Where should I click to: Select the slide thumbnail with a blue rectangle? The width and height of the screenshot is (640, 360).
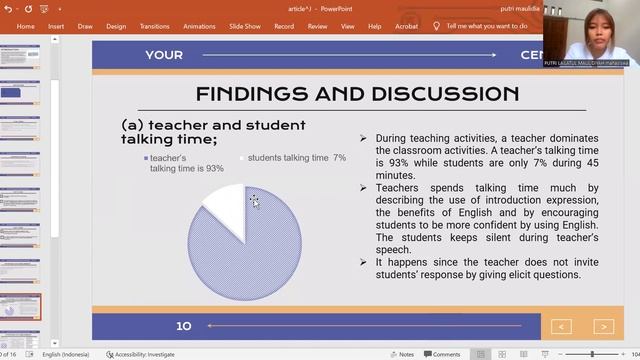point(20,93)
